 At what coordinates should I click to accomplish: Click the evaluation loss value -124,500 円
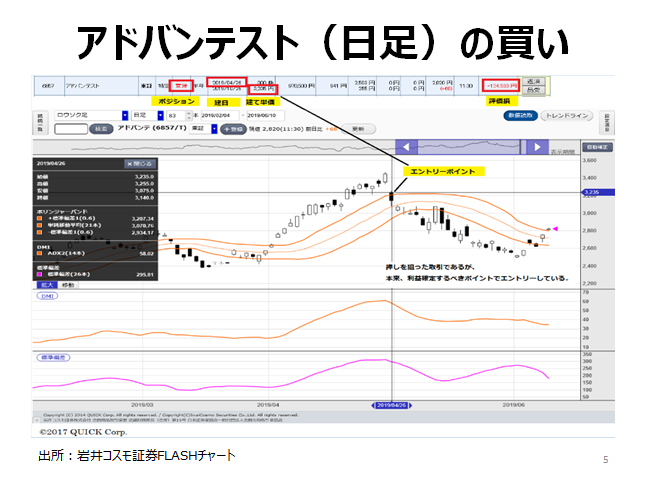click(501, 86)
